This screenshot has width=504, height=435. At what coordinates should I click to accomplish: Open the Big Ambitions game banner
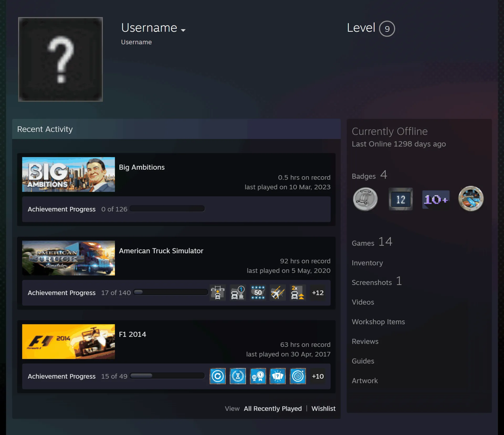coord(69,174)
